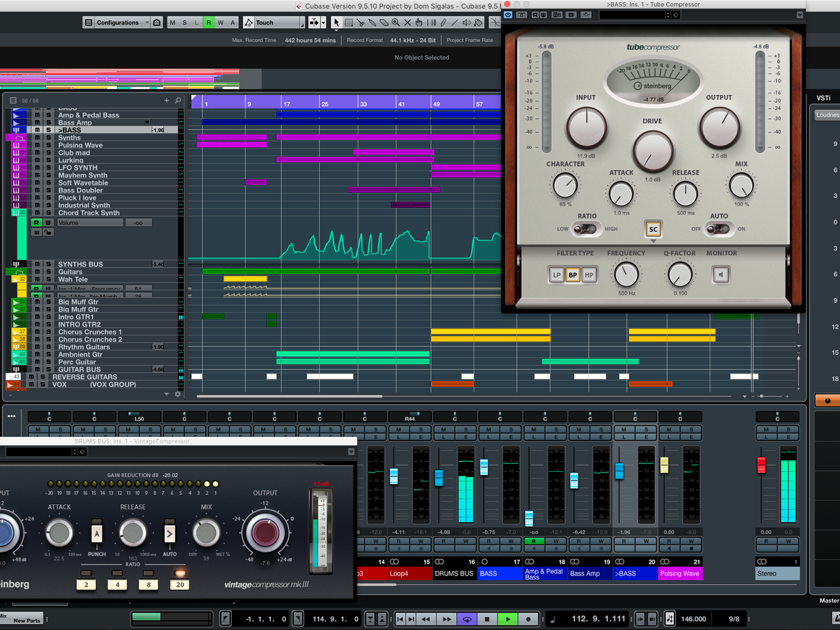The height and width of the screenshot is (630, 840).
Task: Toggle the global Write automation W button
Action: pyautogui.click(x=220, y=22)
